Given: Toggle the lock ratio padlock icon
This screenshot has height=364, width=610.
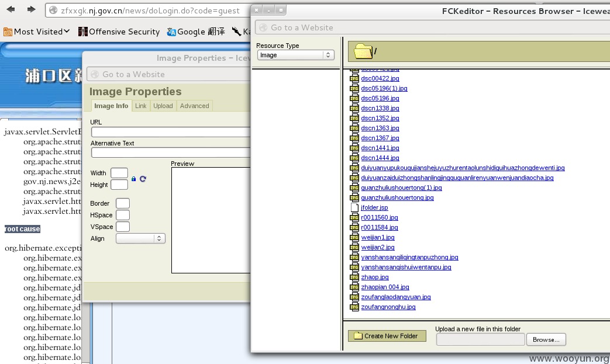Looking at the screenshot, I should pyautogui.click(x=133, y=179).
